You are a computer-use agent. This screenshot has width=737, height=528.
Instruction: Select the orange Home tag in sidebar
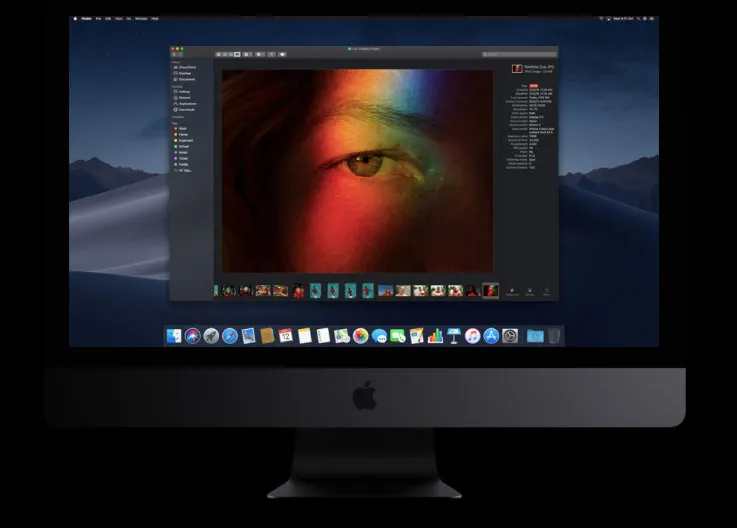[x=181, y=134]
